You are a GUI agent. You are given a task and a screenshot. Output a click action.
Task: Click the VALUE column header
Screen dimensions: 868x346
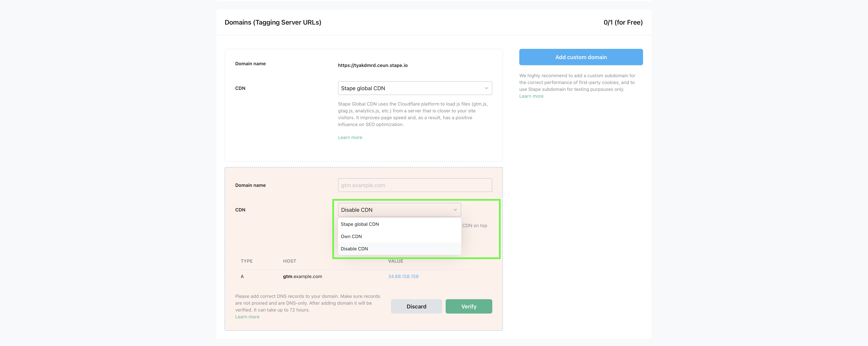point(395,261)
